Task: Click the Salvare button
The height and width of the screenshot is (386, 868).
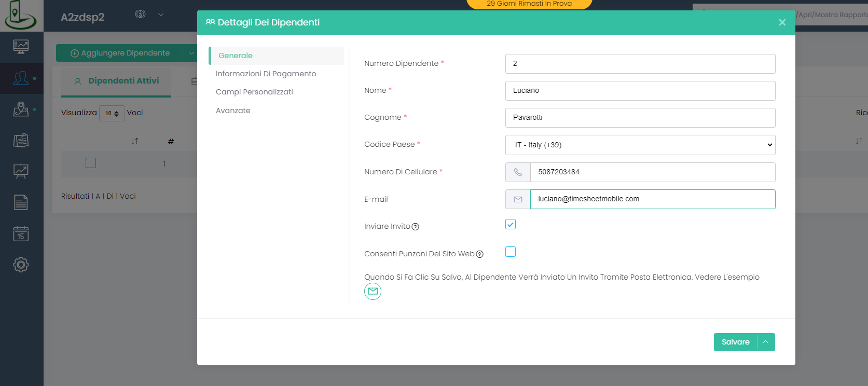Action: 735,342
